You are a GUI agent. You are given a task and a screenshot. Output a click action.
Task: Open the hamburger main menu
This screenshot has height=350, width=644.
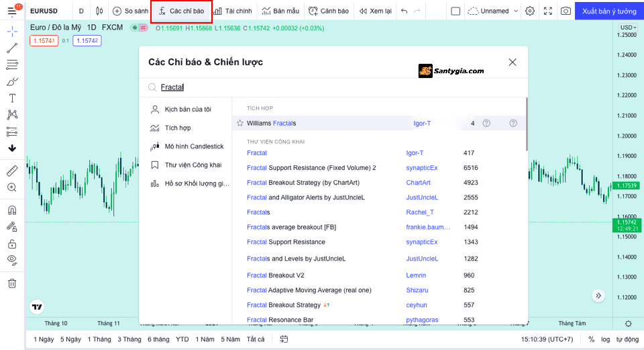click(x=12, y=11)
